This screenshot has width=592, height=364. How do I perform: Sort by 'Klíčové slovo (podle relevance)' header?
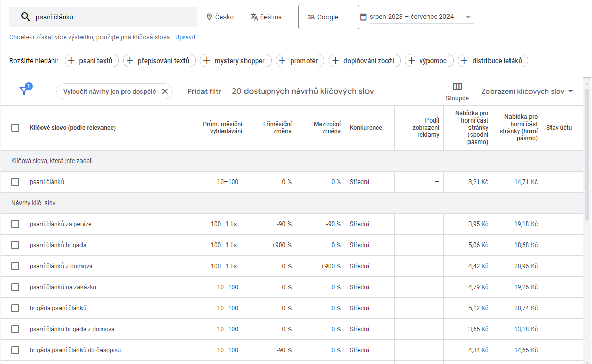73,128
